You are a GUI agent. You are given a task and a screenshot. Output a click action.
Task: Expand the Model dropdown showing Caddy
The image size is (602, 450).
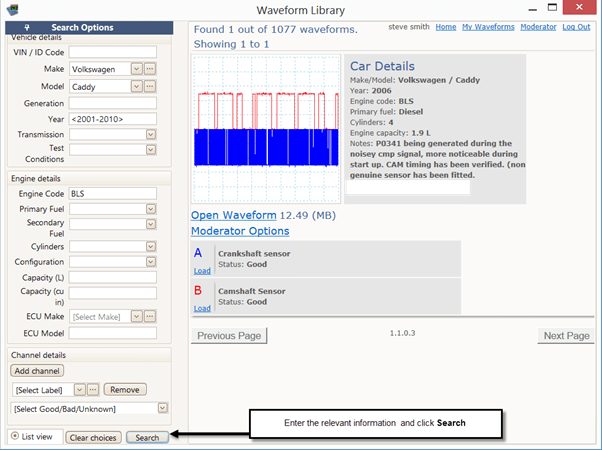(x=137, y=86)
